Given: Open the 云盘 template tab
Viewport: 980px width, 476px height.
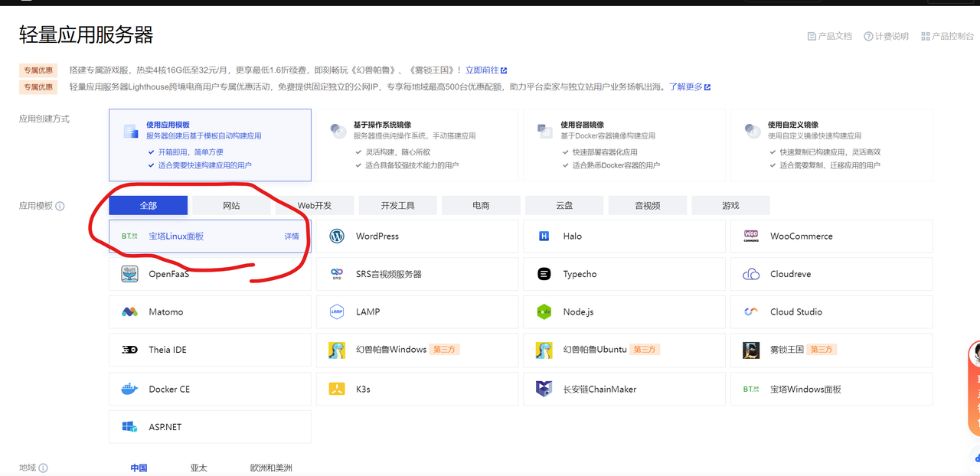Looking at the screenshot, I should click(x=564, y=205).
